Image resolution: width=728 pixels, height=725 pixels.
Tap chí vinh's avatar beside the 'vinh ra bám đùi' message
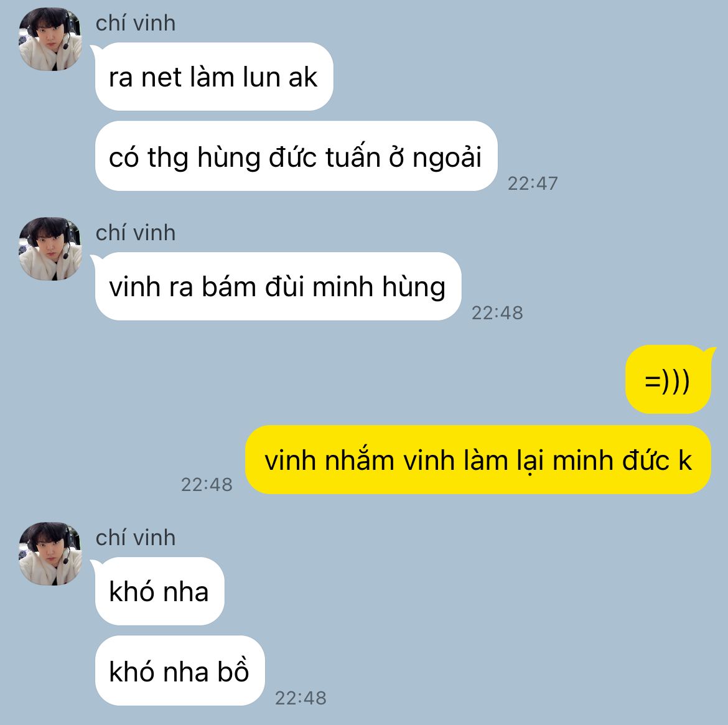point(50,248)
